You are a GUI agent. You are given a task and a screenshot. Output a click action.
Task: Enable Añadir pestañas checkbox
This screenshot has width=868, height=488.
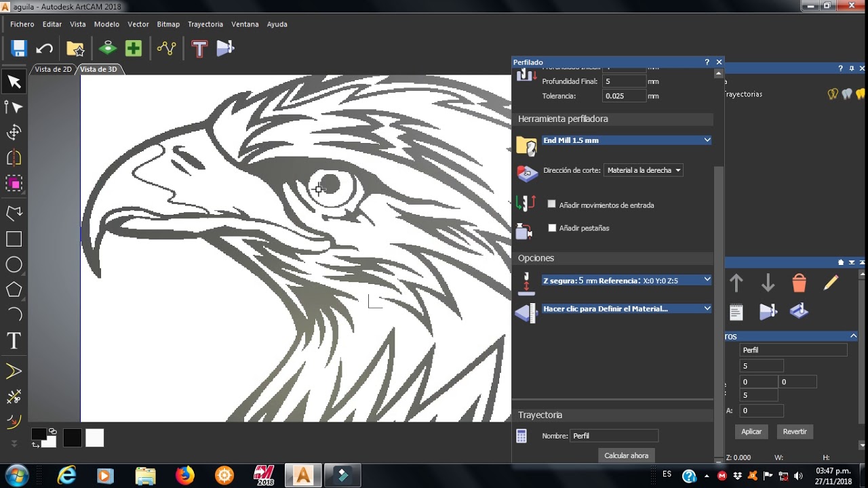tap(552, 228)
